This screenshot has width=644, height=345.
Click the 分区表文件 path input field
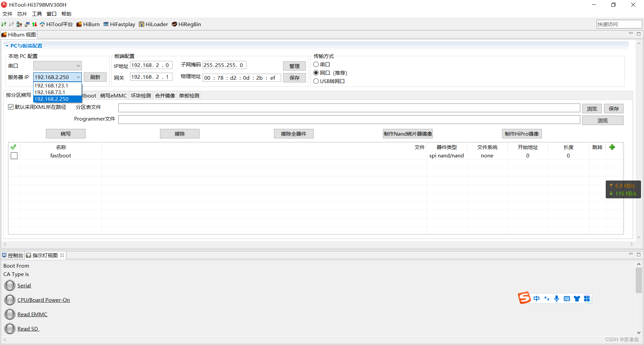pos(349,108)
